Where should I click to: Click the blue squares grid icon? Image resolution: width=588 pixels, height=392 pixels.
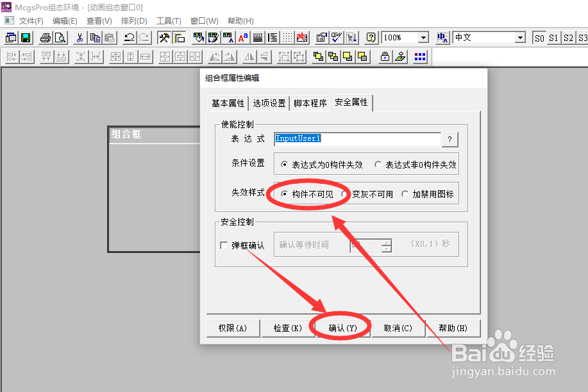(420, 57)
